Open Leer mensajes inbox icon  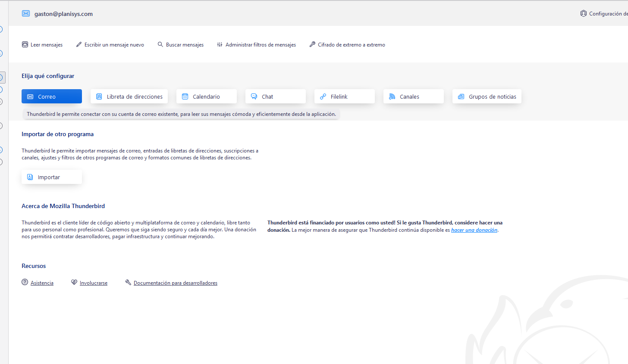[x=25, y=45]
